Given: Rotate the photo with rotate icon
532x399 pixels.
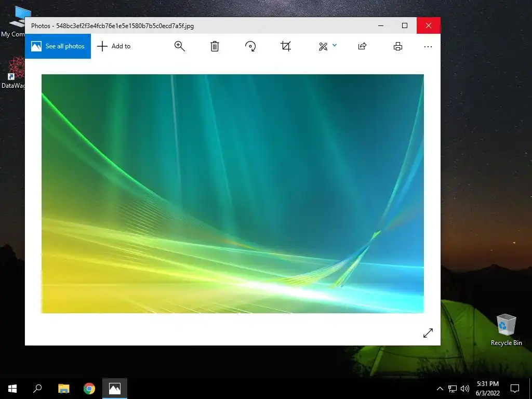Looking at the screenshot, I should click(250, 46).
